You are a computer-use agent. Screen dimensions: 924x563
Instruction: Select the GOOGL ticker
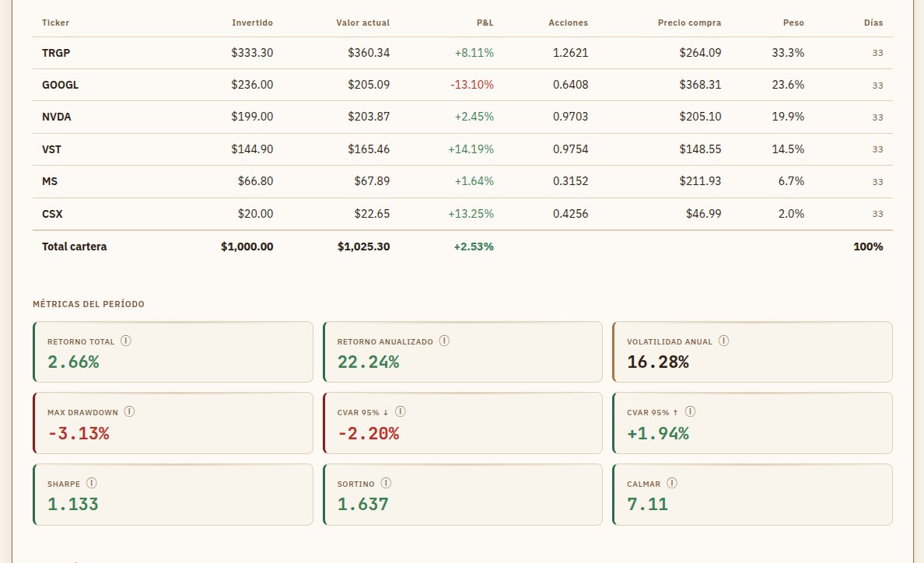(60, 85)
